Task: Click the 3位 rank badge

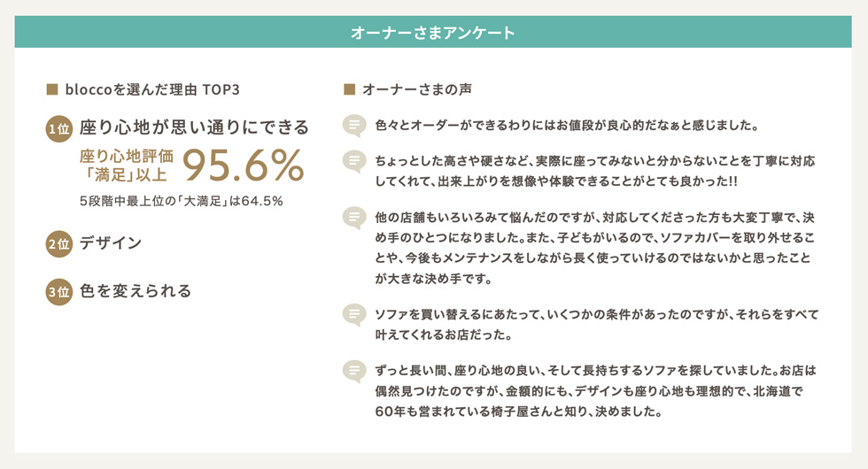Action: tap(59, 291)
